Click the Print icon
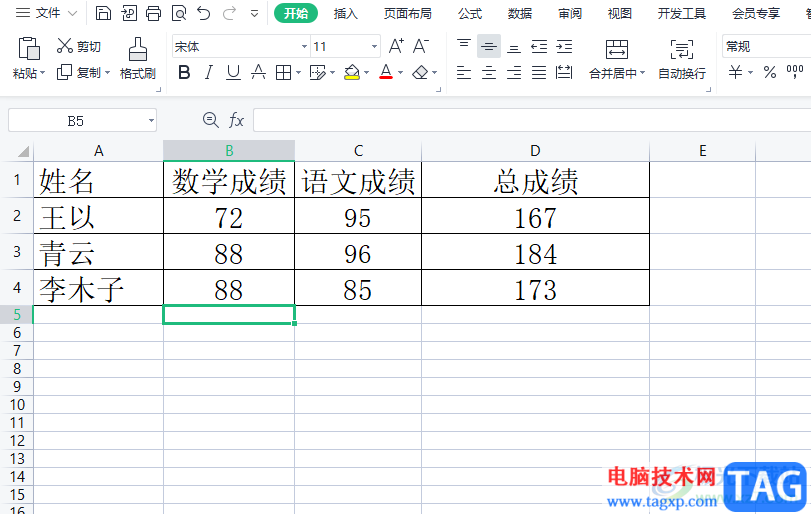The image size is (811, 514). point(154,13)
